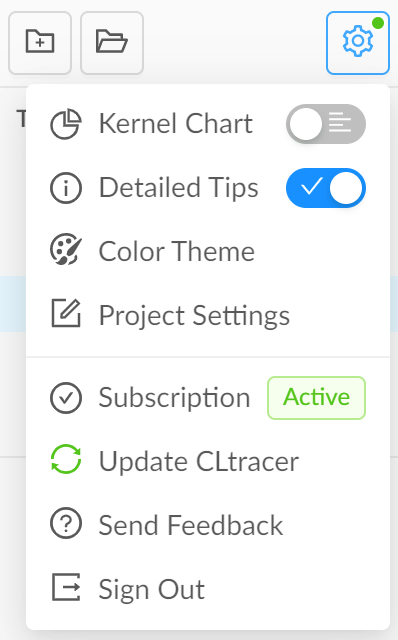Open Project Settings from the menu
Image resolution: width=398 pixels, height=640 pixels.
pos(208,315)
